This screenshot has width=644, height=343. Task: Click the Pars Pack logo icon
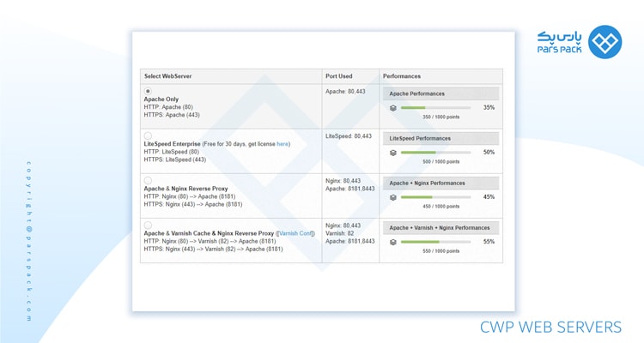[x=605, y=42]
